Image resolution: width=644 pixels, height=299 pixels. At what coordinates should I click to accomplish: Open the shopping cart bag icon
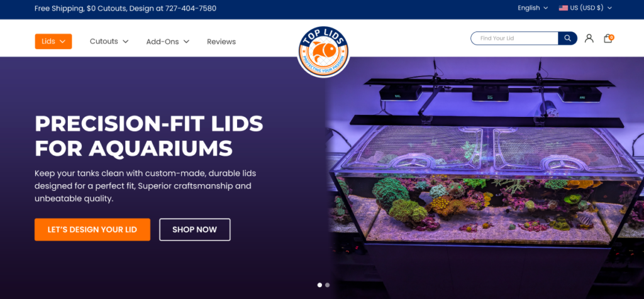(608, 38)
